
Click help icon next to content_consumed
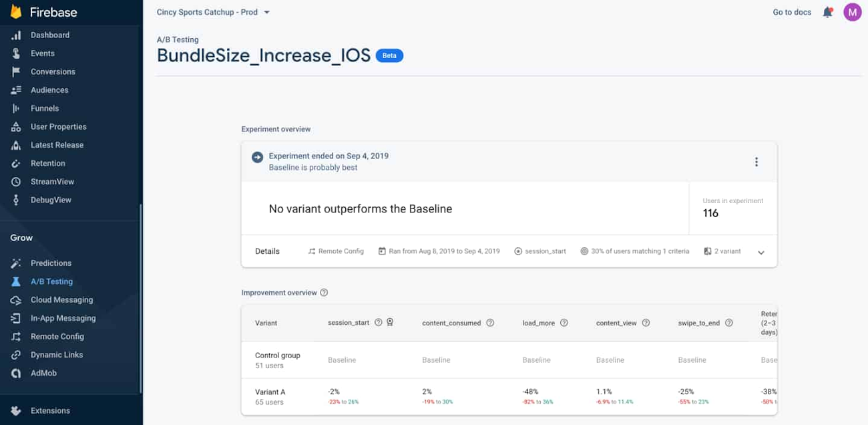click(x=490, y=323)
